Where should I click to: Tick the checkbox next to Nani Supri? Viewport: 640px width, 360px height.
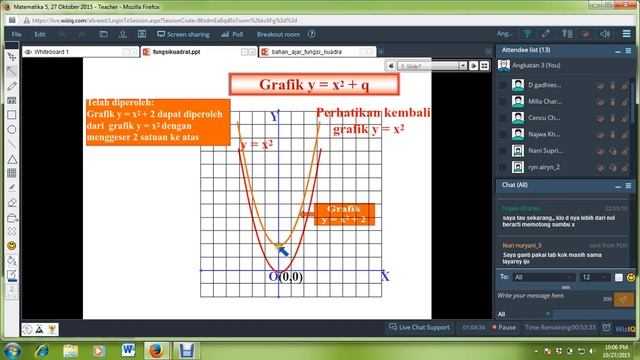(503, 151)
